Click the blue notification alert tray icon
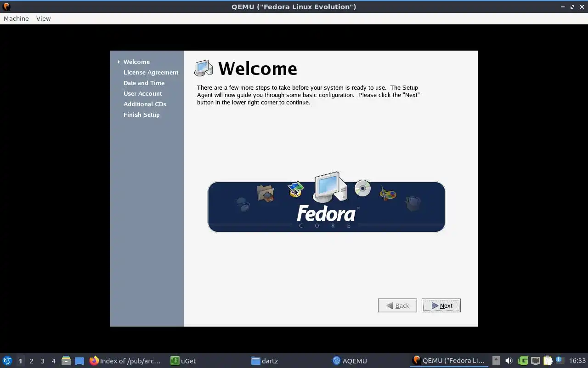 [x=560, y=360]
